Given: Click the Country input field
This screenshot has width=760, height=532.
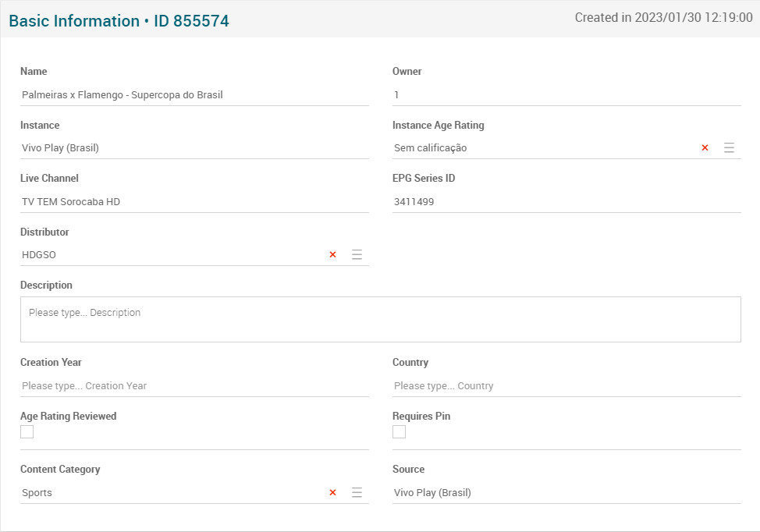Looking at the screenshot, I should pyautogui.click(x=566, y=386).
